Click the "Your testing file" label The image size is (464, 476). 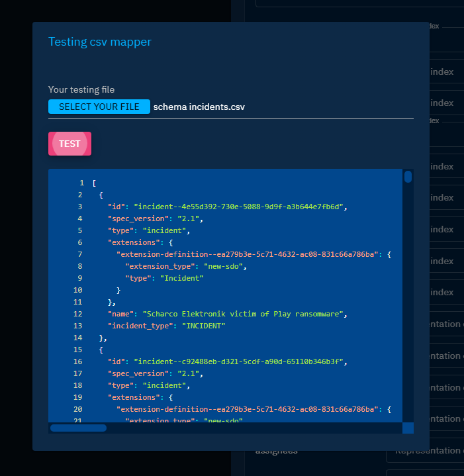pos(81,89)
